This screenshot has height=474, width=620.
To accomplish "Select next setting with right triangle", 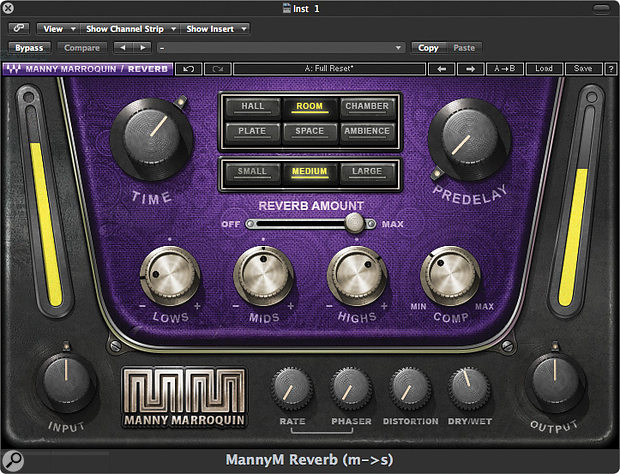I will (142, 48).
